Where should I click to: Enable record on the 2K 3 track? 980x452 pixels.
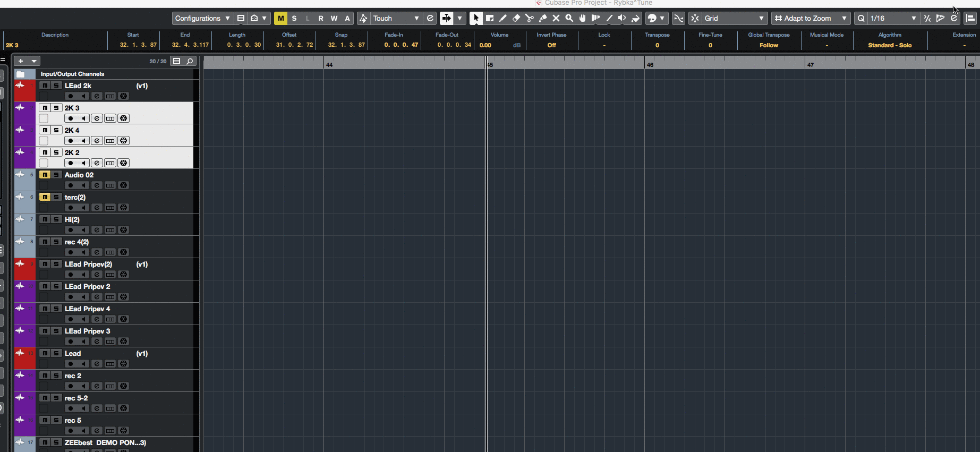coord(71,118)
